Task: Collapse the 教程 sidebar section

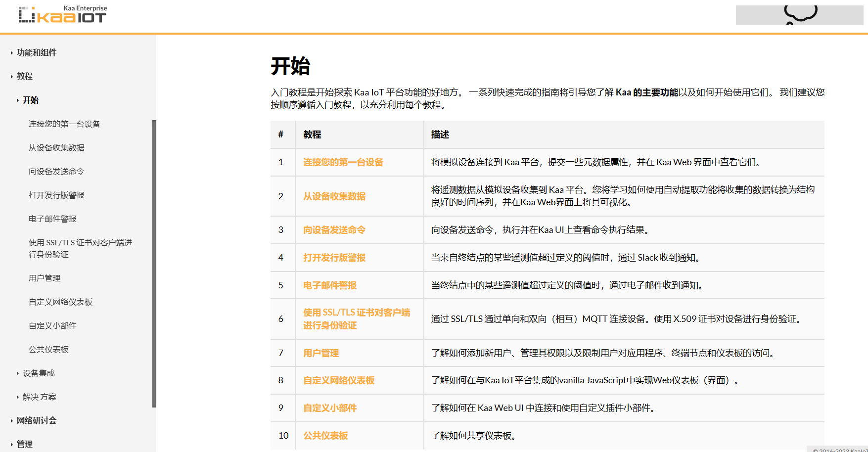Action: coord(24,76)
